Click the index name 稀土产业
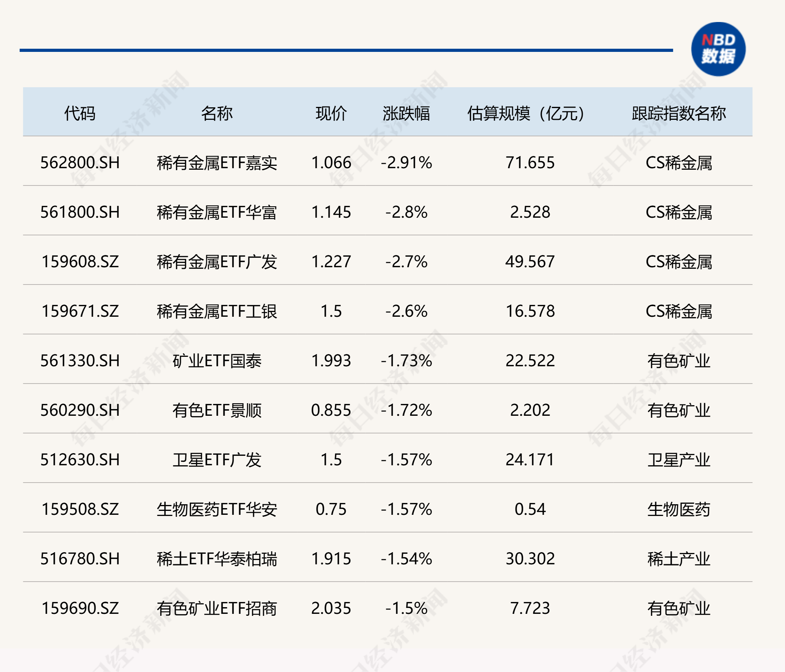 679,559
